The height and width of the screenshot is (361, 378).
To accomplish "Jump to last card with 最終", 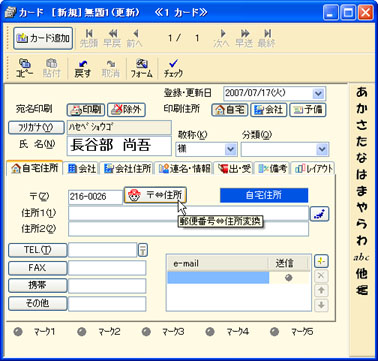I will 267,38.
